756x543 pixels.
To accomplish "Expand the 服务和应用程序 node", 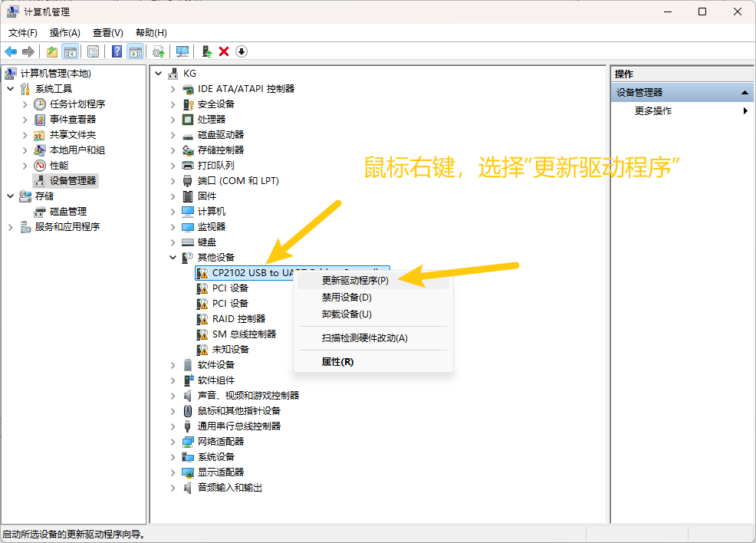I will (x=11, y=227).
